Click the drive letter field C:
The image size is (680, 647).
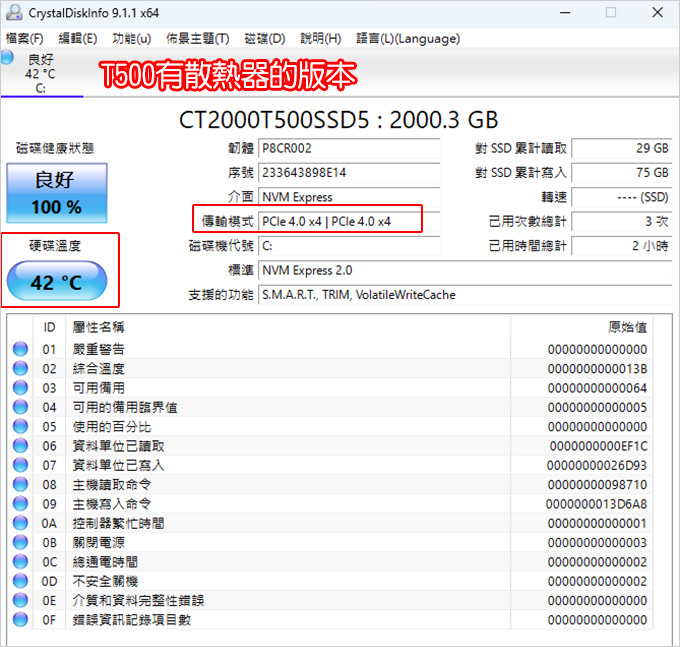click(x=349, y=246)
